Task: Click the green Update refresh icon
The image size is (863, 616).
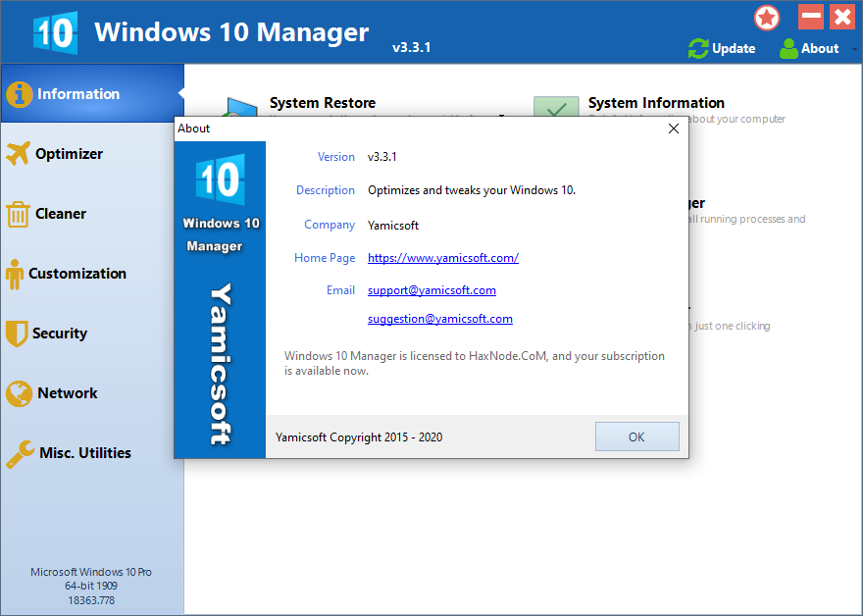Action: pyautogui.click(x=697, y=48)
